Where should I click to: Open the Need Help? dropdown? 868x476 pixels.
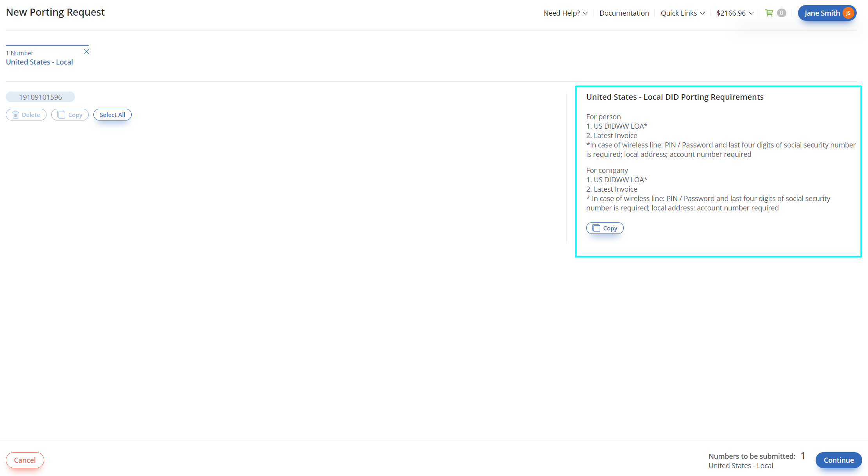click(565, 13)
